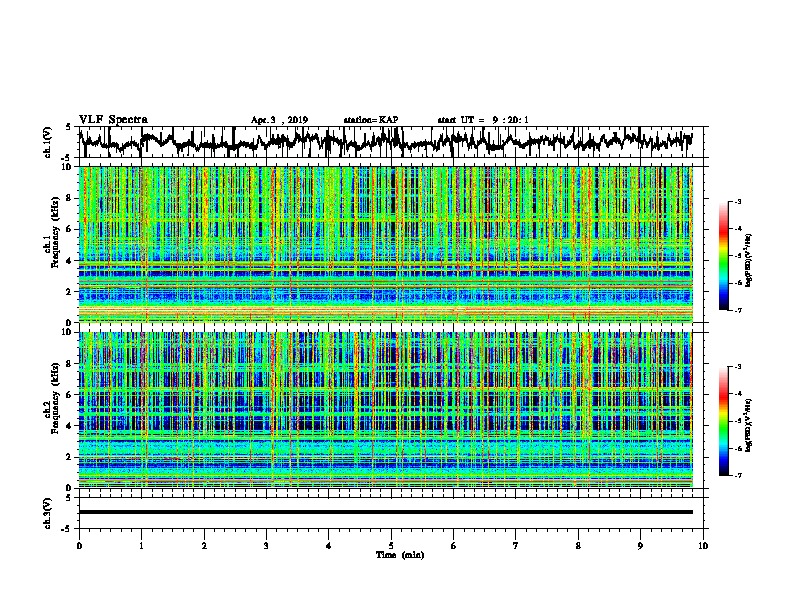The height and width of the screenshot is (612, 792).
Task: Click inside the ch.1 spectrogram panel
Action: pos(386,244)
